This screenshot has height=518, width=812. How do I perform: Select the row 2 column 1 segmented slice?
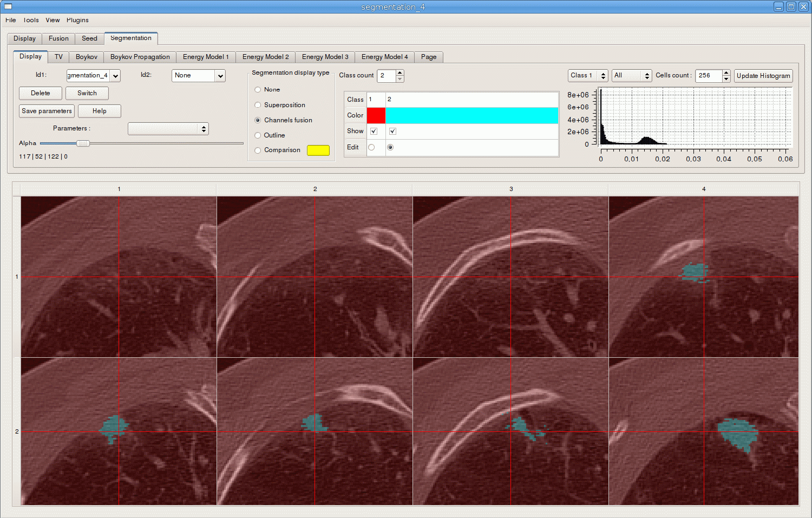[119, 431]
